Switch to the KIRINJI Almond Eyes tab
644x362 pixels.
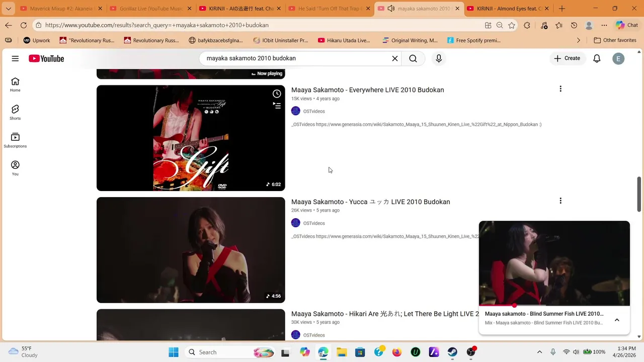[x=508, y=9]
